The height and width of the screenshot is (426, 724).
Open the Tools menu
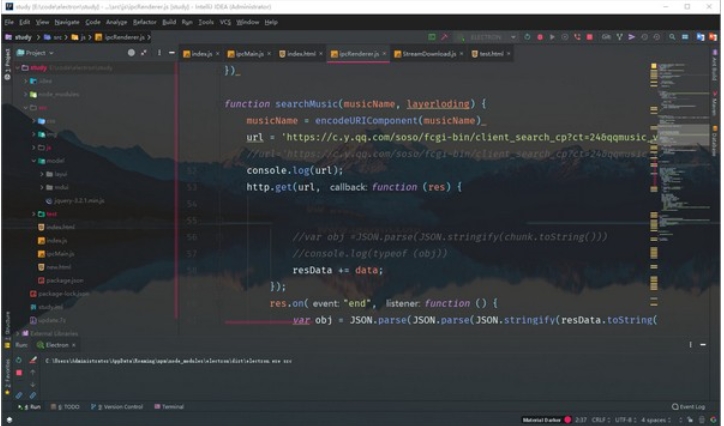click(206, 22)
